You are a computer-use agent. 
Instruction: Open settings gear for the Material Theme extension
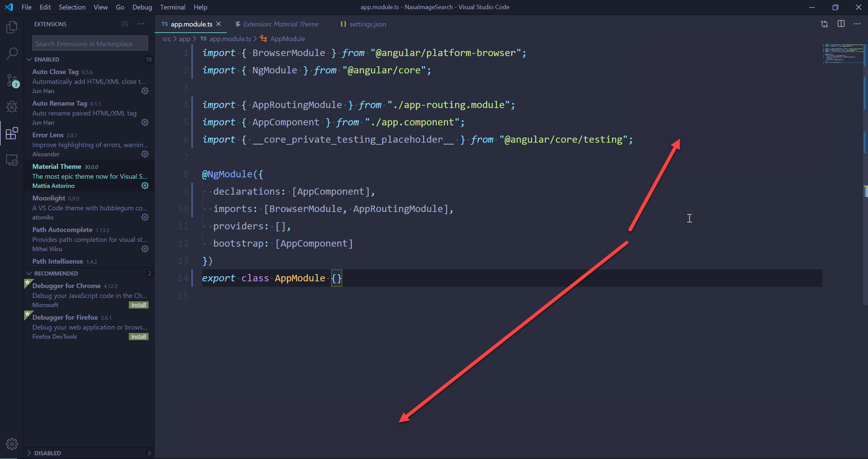144,186
